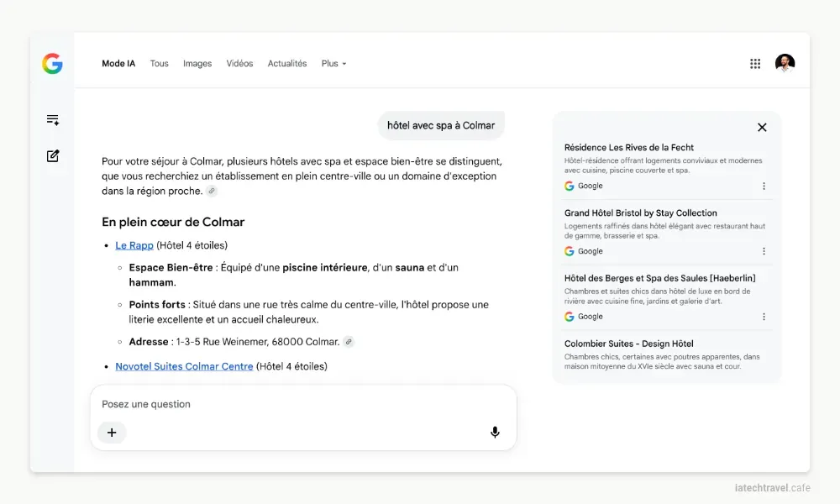The image size is (840, 504).
Task: Click description Chambres chics, certaines avec poutres
Action: tap(662, 361)
